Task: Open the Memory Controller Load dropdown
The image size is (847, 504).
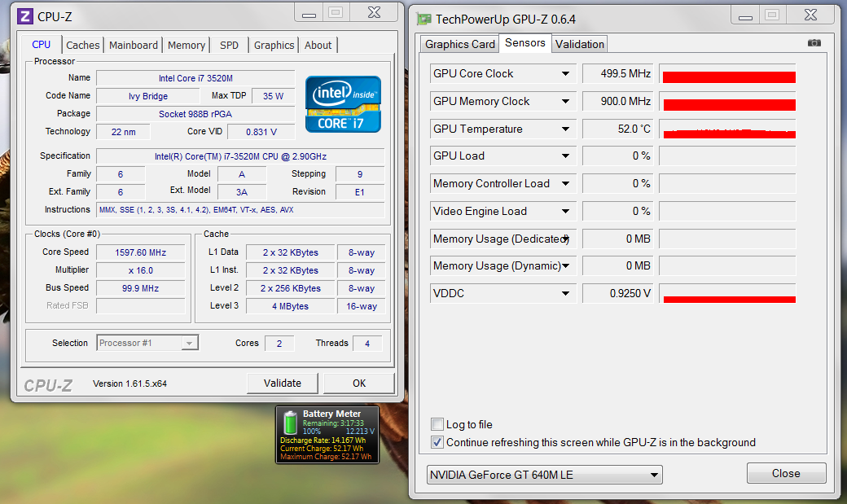Action: (x=565, y=184)
